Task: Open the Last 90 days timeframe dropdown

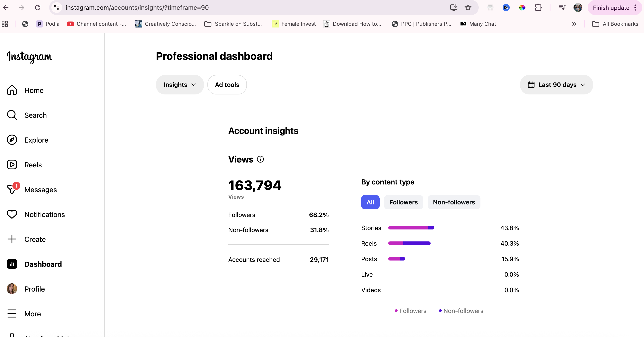Action: point(556,85)
